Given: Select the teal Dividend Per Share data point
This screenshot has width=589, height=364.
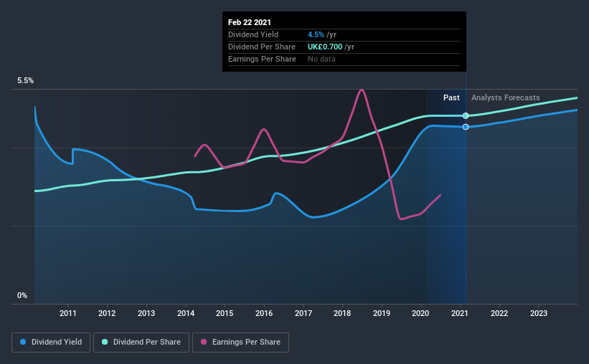Looking at the screenshot, I should (x=466, y=115).
